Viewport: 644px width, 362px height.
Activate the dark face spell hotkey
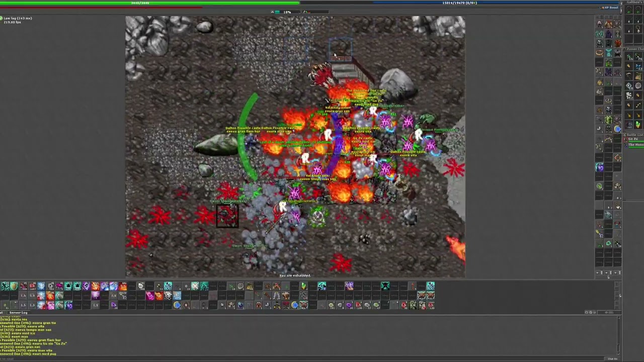click(385, 286)
